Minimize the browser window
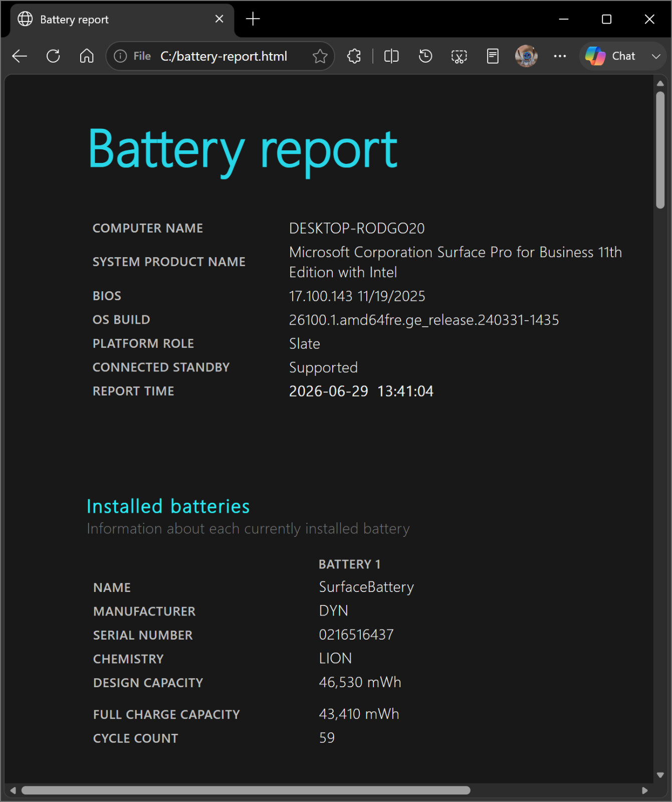The width and height of the screenshot is (672, 802). click(564, 19)
